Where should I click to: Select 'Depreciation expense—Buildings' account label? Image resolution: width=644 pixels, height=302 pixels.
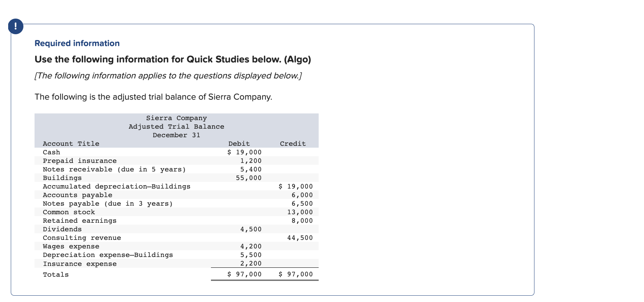(108, 255)
